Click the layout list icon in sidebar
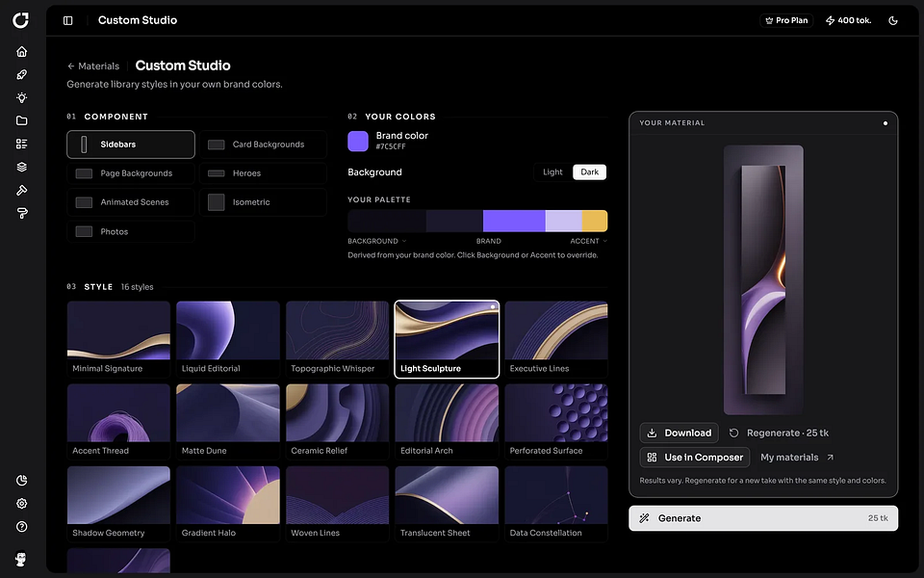 coord(22,144)
